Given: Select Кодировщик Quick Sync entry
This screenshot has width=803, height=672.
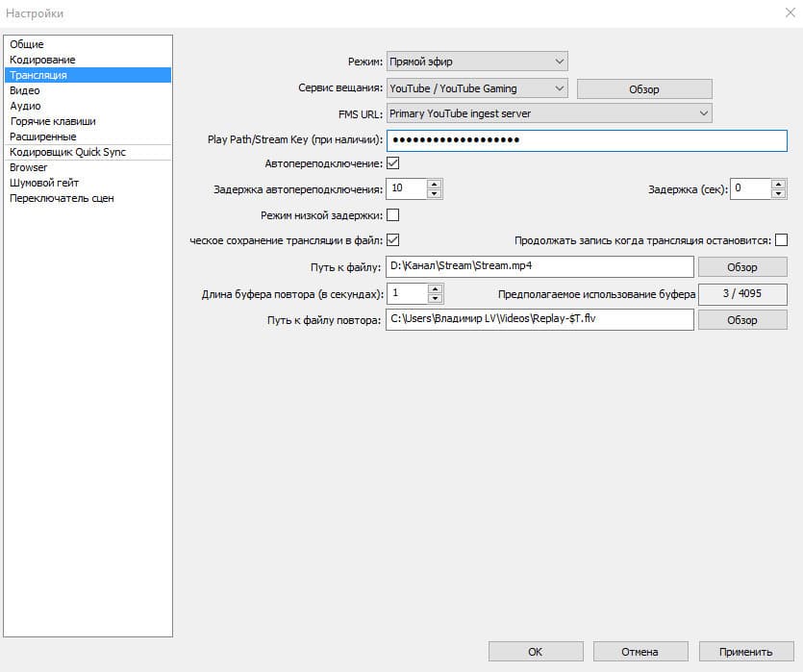Looking at the screenshot, I should [x=88, y=152].
